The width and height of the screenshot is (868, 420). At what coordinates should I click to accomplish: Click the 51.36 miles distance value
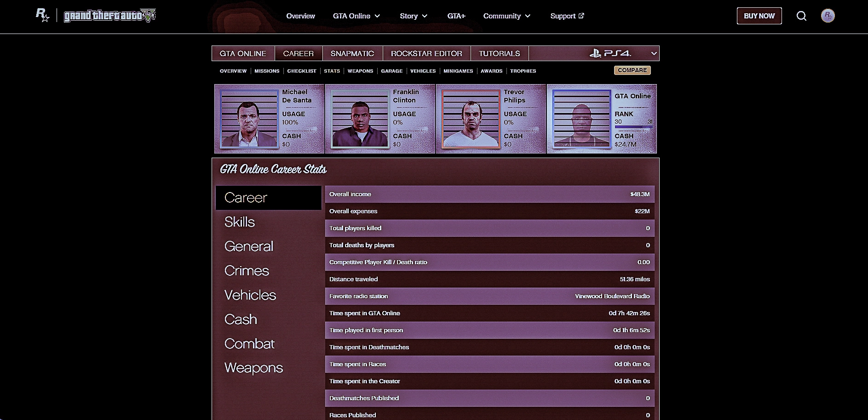tap(635, 279)
